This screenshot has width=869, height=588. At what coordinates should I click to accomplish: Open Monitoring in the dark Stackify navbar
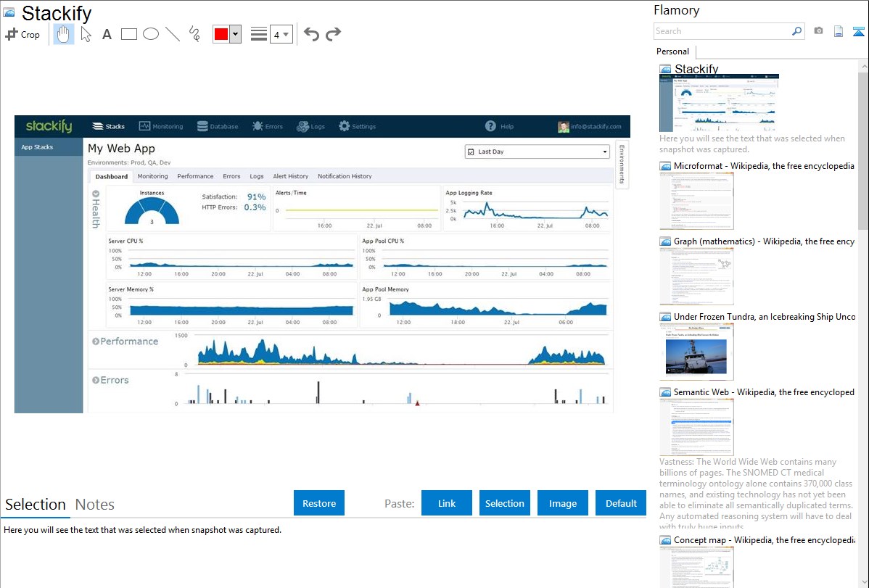(x=161, y=126)
